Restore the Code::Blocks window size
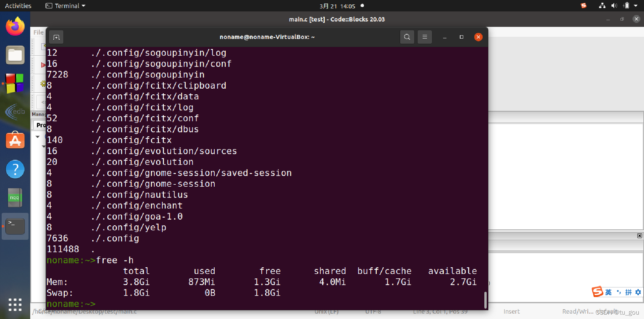The image size is (644, 319). tap(622, 19)
